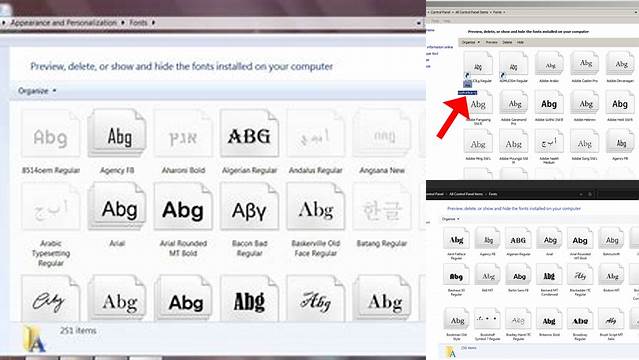Expand arrow after Appearance and Personalization breadcrumb
639x360 pixels.
click(x=123, y=22)
